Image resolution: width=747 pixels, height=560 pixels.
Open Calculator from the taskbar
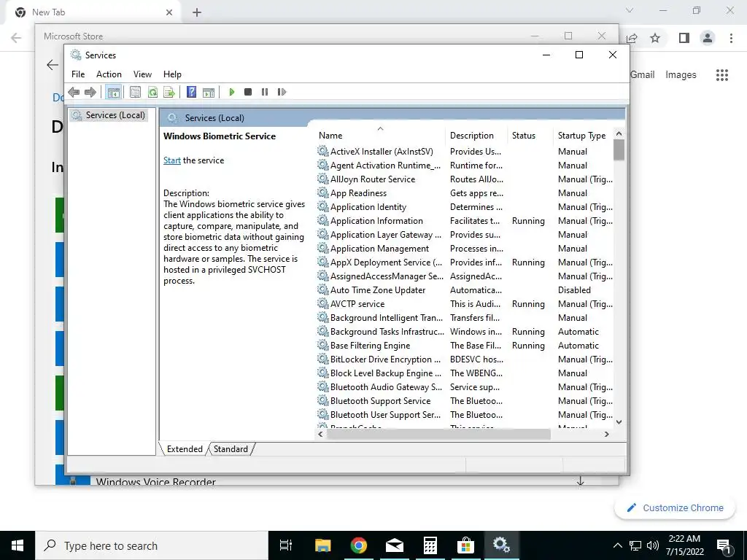[x=430, y=545]
